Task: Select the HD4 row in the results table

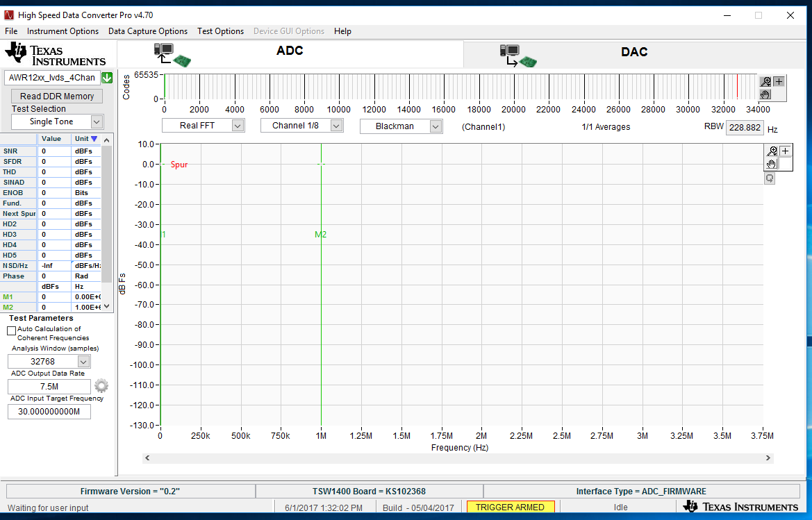Action: [51, 245]
